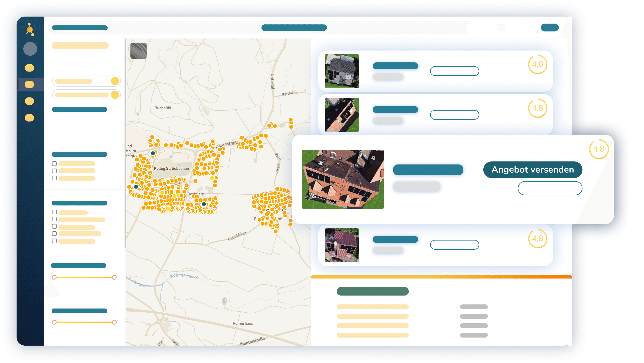Image resolution: width=644 pixels, height=363 pixels.
Task: Select the first yellow sidebar icon
Action: click(x=30, y=68)
